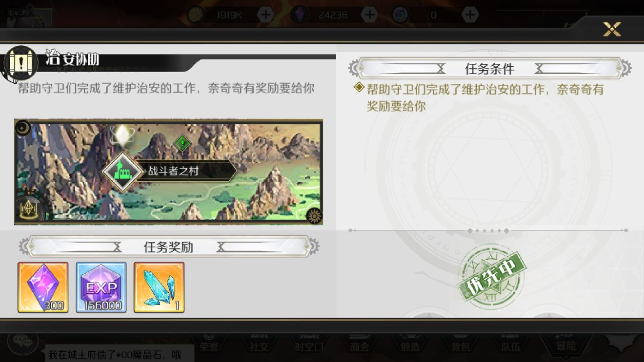Screen dimensions: 644x362
Task: Click the plus button beside the 0 currency
Action: click(x=470, y=15)
